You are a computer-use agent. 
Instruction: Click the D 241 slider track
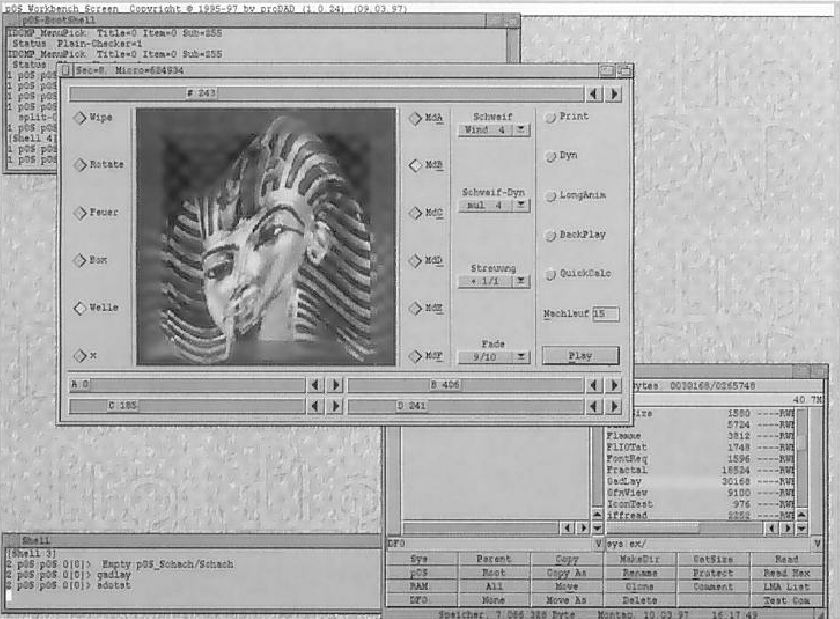click(x=466, y=406)
